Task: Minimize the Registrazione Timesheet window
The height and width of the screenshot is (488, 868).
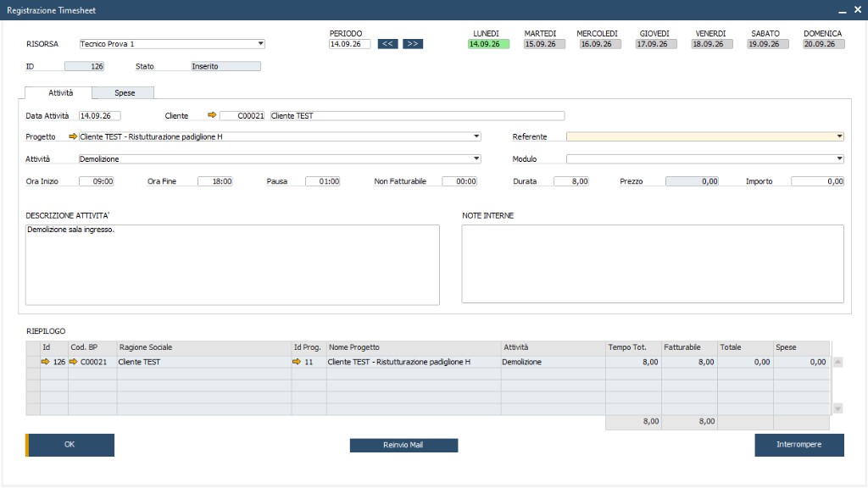Action: point(842,10)
